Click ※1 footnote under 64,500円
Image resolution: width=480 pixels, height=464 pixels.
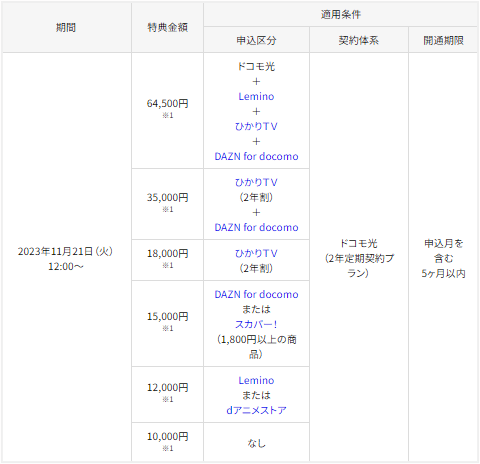(167, 115)
